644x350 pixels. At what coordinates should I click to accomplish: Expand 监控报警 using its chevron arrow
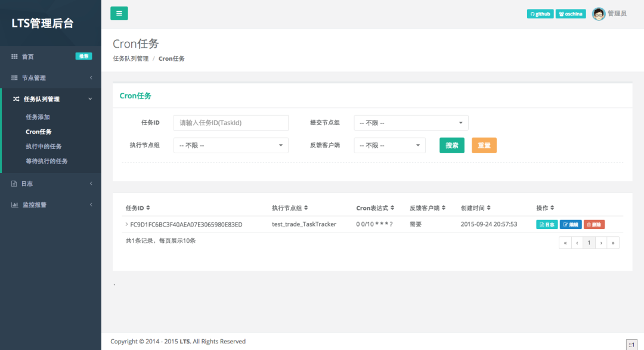pos(91,205)
